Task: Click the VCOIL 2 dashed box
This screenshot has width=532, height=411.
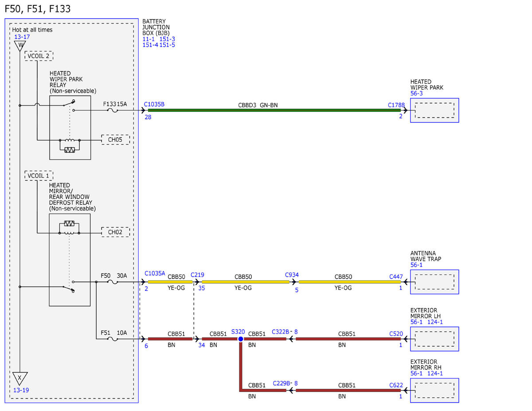Action: tap(39, 56)
